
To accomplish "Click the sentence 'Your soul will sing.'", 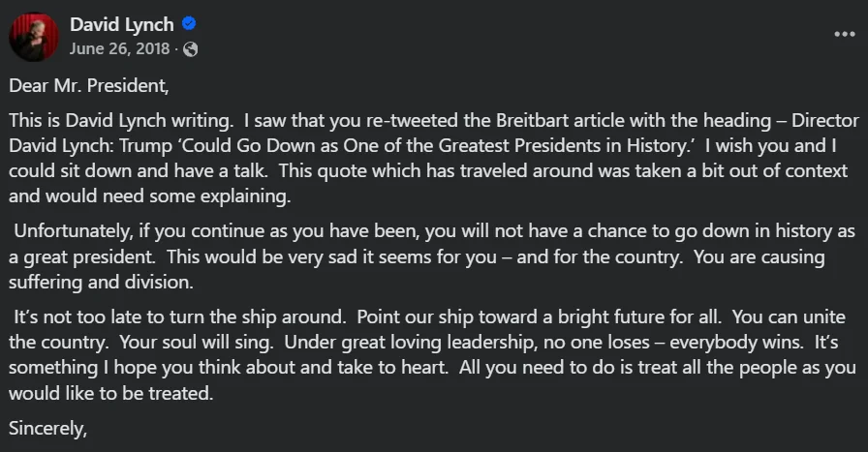I will (197, 343).
